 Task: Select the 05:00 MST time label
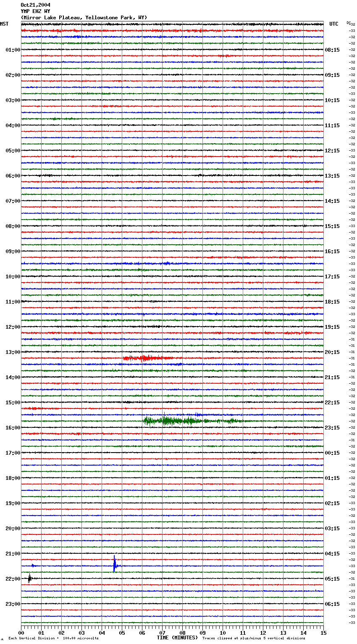(13, 151)
